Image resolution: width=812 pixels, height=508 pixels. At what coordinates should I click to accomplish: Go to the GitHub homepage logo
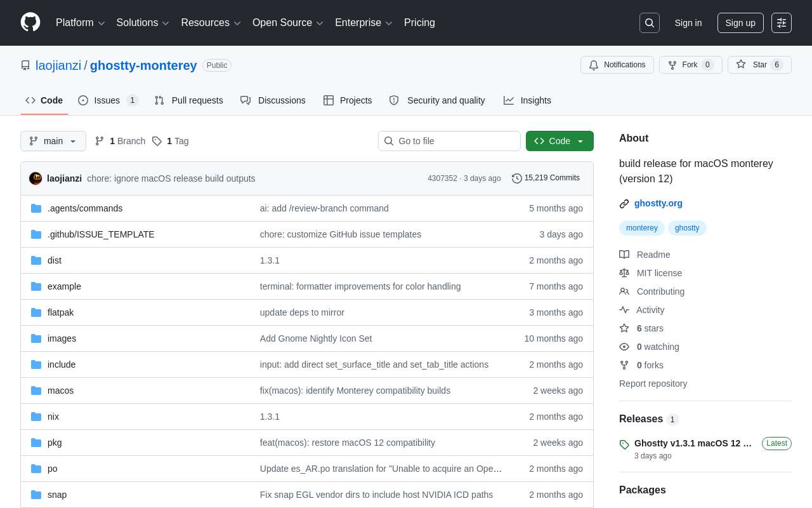[x=30, y=23]
